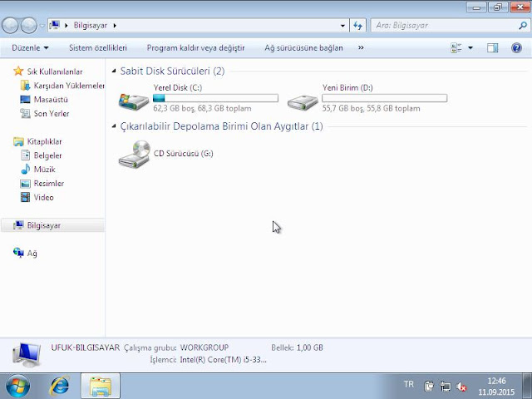The width and height of the screenshot is (532, 399).
Task: Open Help with the question mark icon
Action: pyautogui.click(x=516, y=48)
